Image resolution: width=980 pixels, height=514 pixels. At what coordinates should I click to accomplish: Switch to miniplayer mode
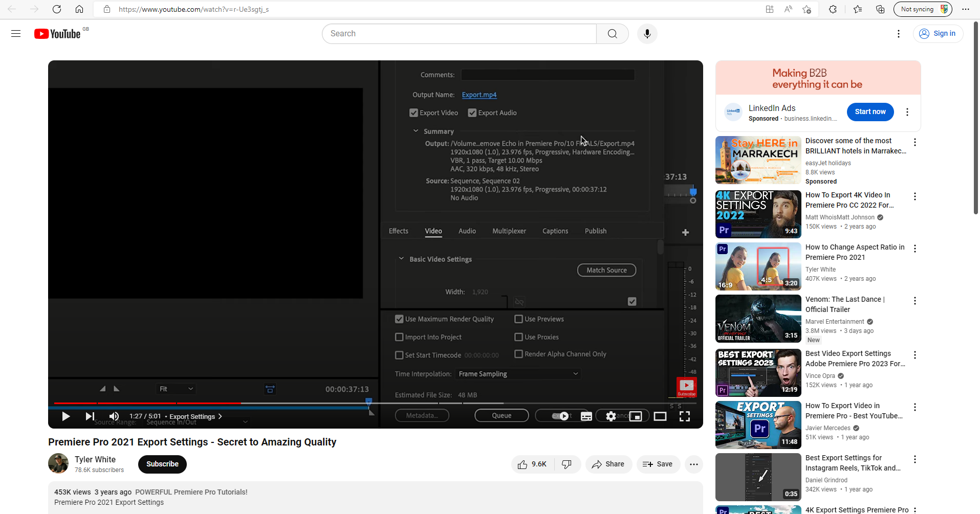(x=636, y=416)
